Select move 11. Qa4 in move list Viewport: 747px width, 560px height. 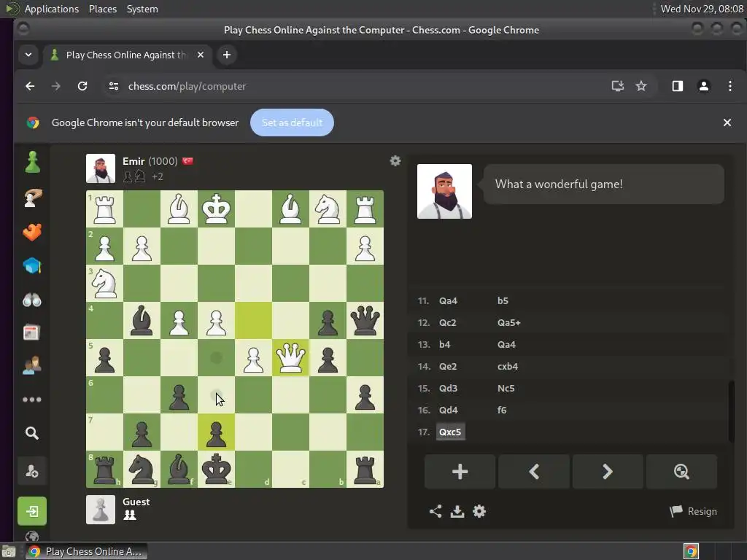tap(449, 300)
